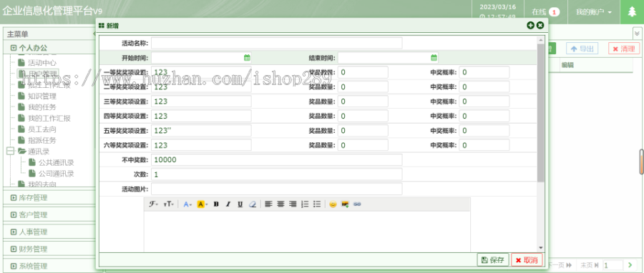Open the font size dropdown in editor
Image resolution: width=644 pixels, height=273 pixels.
[x=168, y=204]
